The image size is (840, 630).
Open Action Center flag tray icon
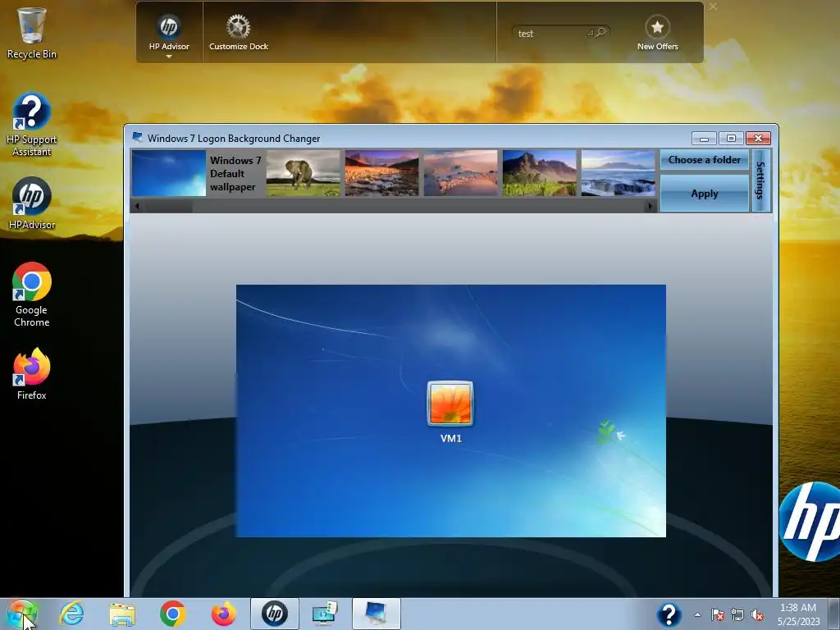tap(718, 614)
